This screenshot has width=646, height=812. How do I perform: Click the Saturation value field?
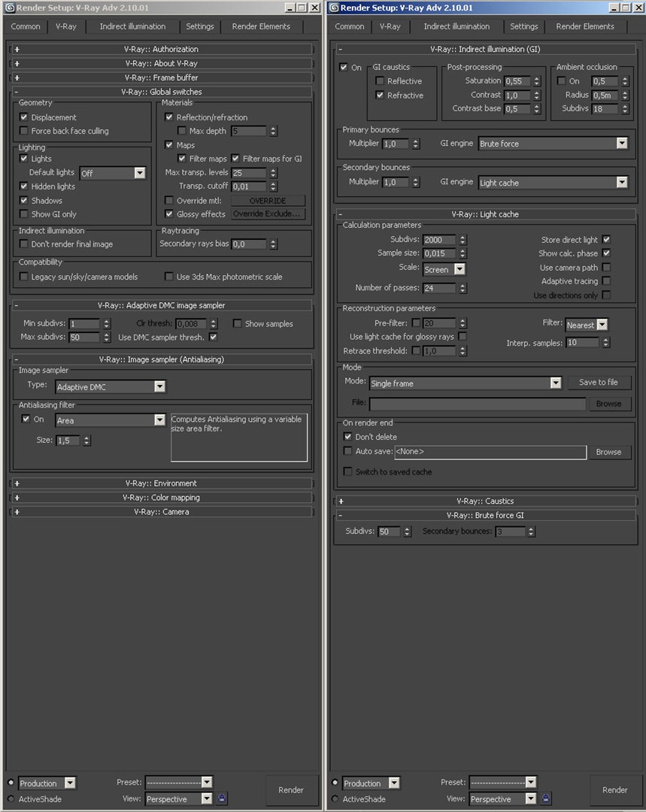[518, 80]
